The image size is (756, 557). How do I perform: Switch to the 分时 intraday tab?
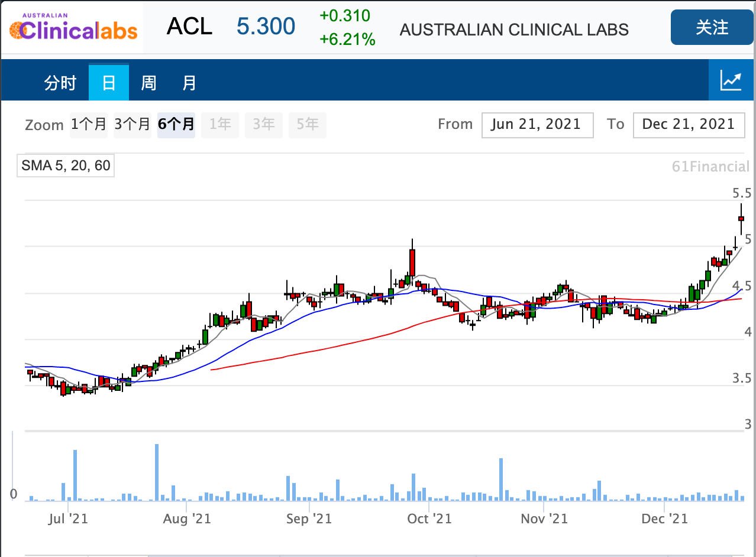[60, 83]
